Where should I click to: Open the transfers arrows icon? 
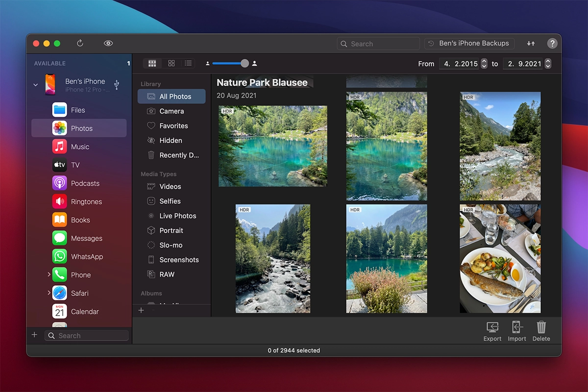[531, 43]
